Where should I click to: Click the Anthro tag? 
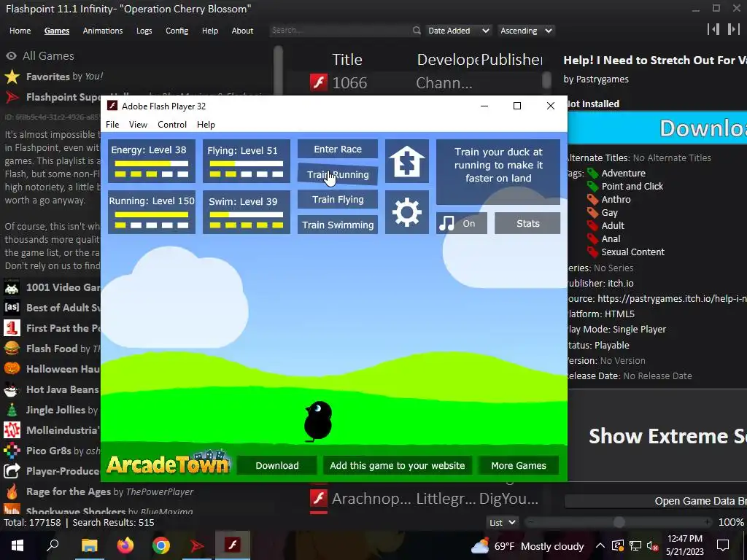[x=616, y=200]
